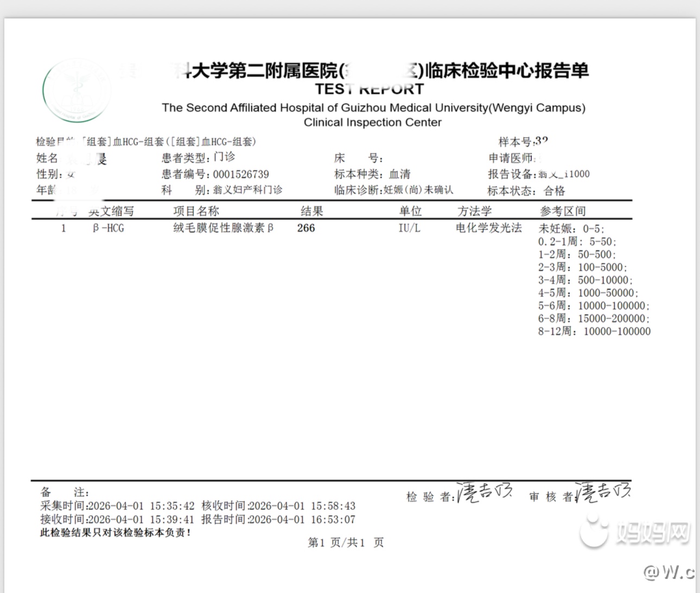Click the 结果 column header
This screenshot has width=700, height=593.
click(x=312, y=211)
